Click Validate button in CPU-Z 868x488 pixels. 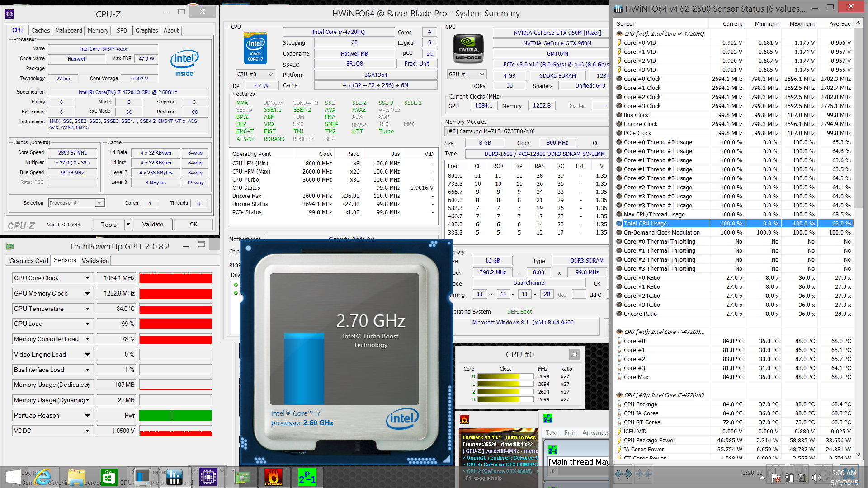tap(153, 225)
